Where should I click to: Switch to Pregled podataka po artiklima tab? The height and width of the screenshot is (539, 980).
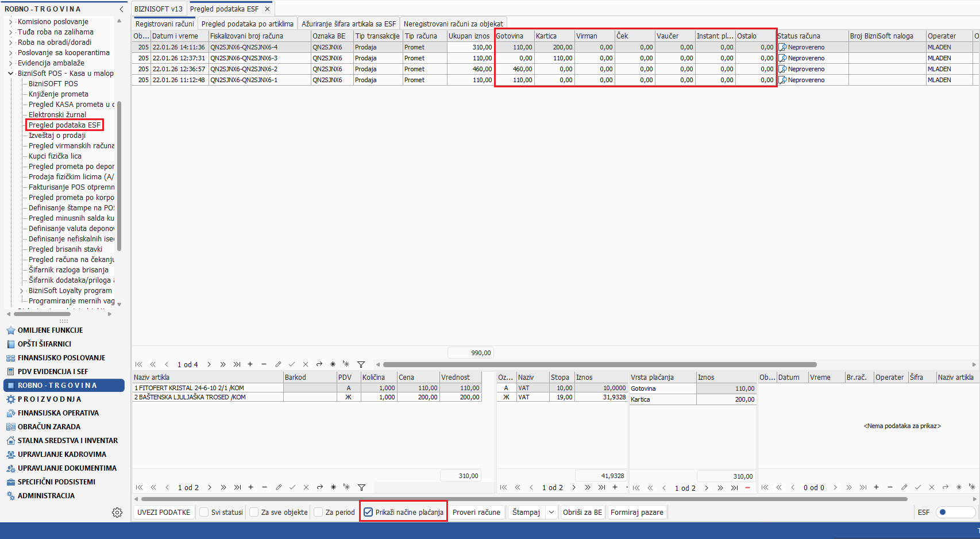coord(247,24)
